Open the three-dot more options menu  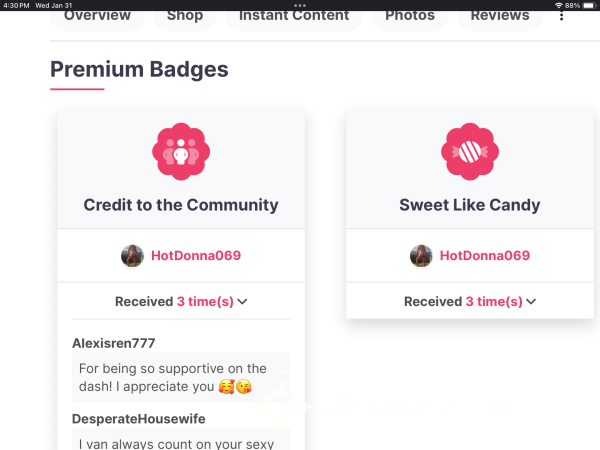561,16
